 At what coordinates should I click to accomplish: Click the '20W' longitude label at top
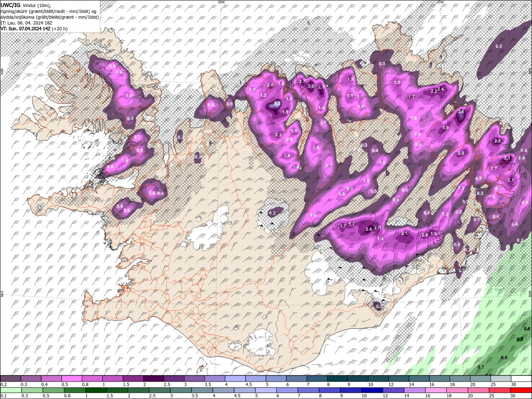[221, 2]
